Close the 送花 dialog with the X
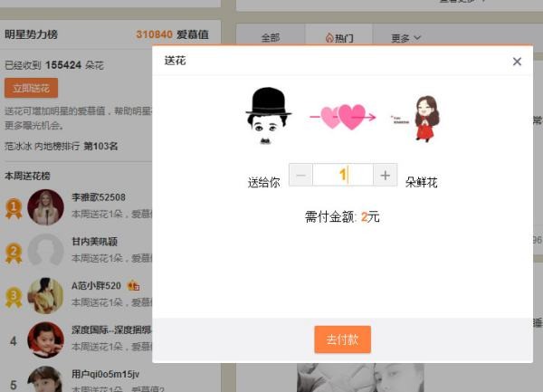The image size is (543, 392). pos(517,62)
